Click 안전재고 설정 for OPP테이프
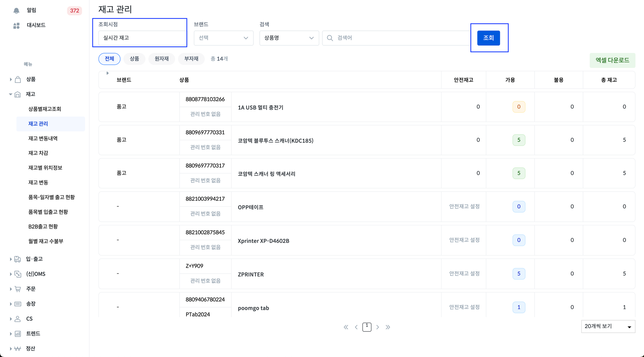The width and height of the screenshot is (644, 357). coord(464,207)
